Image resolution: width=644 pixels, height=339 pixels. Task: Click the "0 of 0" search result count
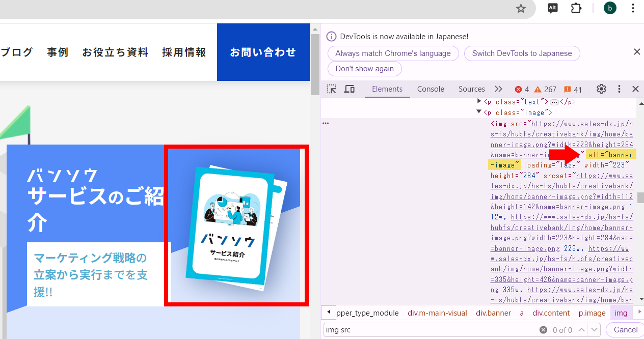(562, 330)
